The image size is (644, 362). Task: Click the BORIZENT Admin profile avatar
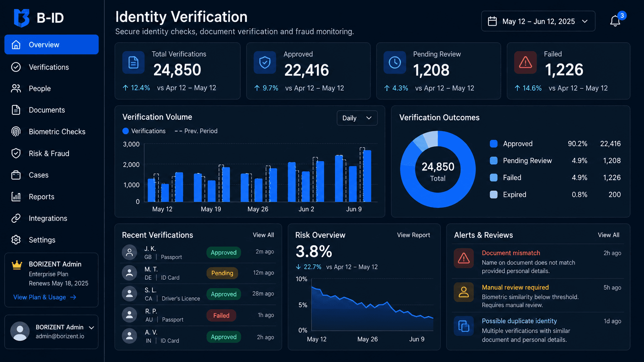[x=20, y=331]
